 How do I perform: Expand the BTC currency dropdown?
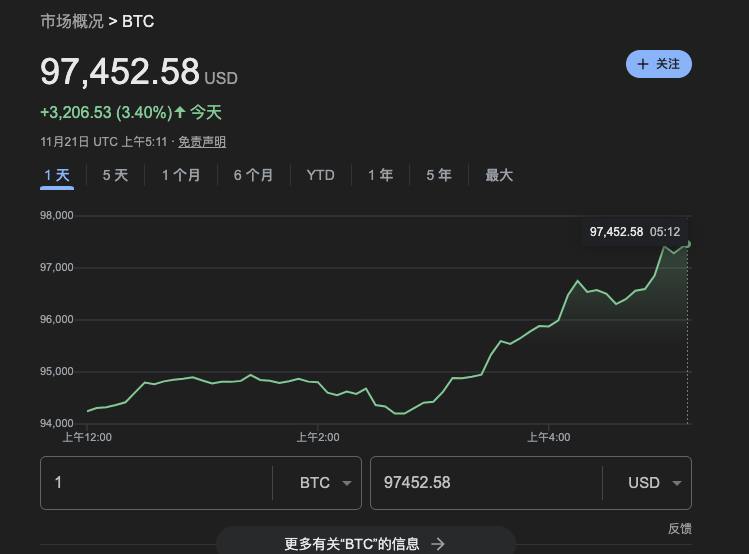326,483
